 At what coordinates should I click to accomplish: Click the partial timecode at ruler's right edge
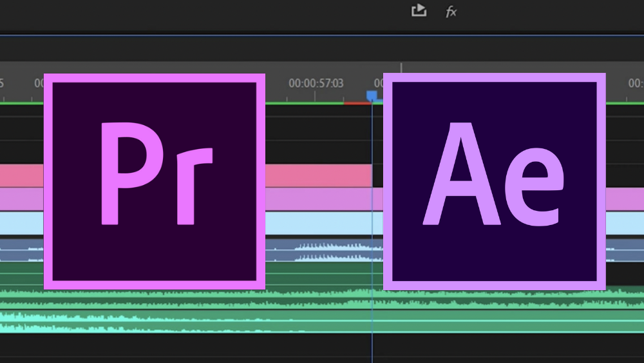click(635, 83)
